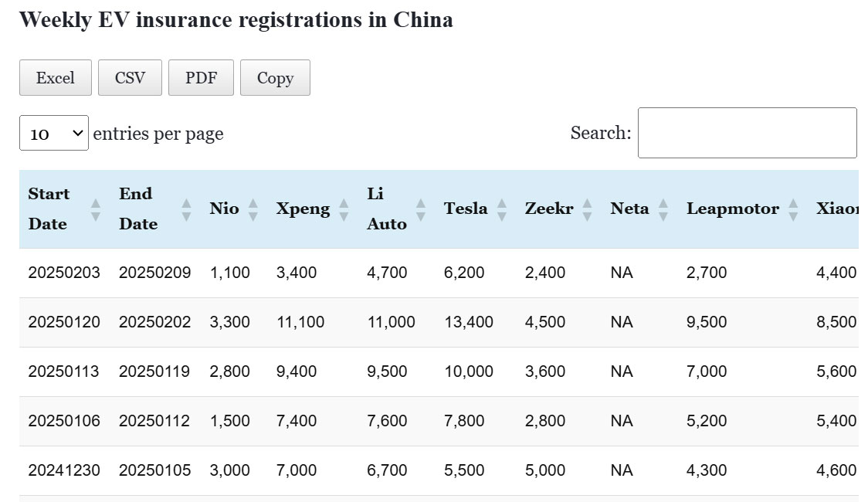
Task: Download data using the CSV button
Action: [130, 78]
